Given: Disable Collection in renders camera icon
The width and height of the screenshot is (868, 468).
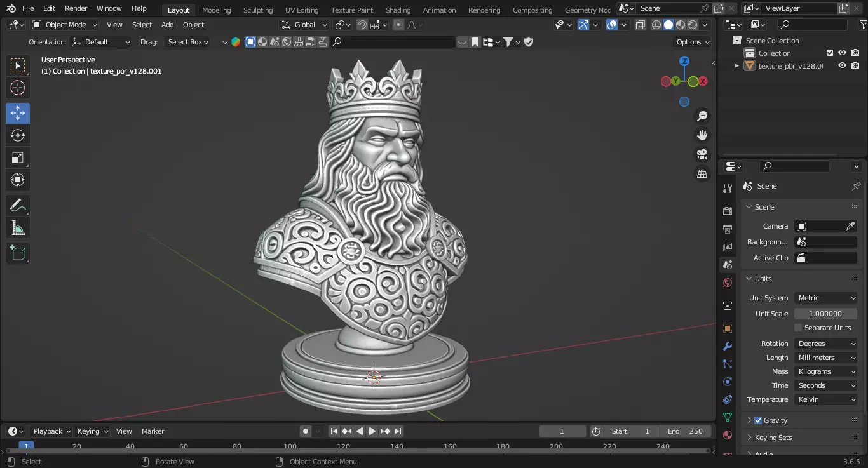Looking at the screenshot, I should pos(855,53).
